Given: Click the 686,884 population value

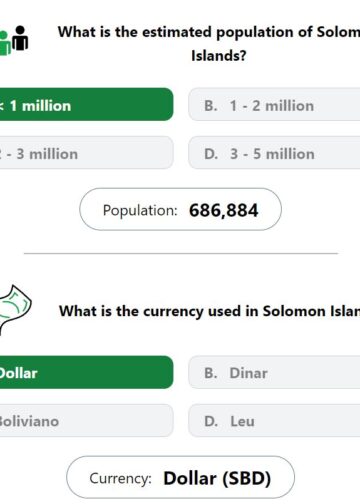Looking at the screenshot, I should (x=223, y=210).
